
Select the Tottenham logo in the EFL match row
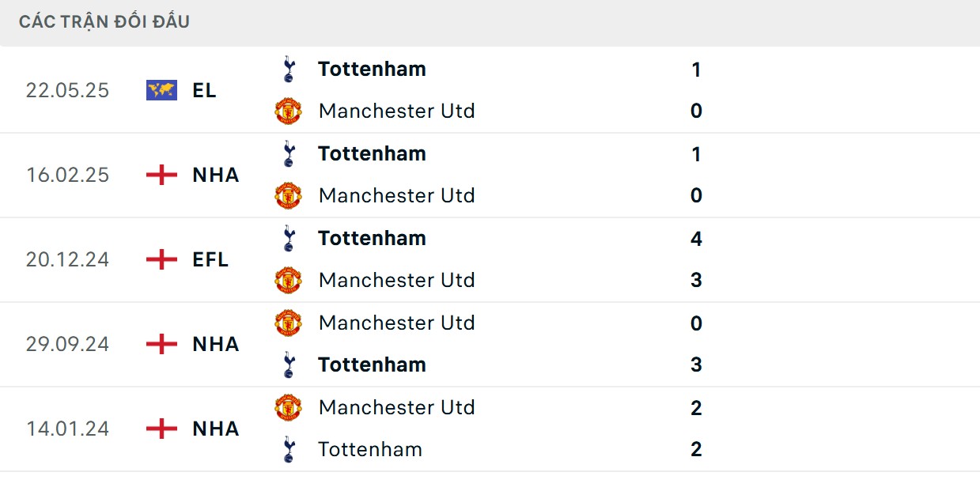coord(288,238)
